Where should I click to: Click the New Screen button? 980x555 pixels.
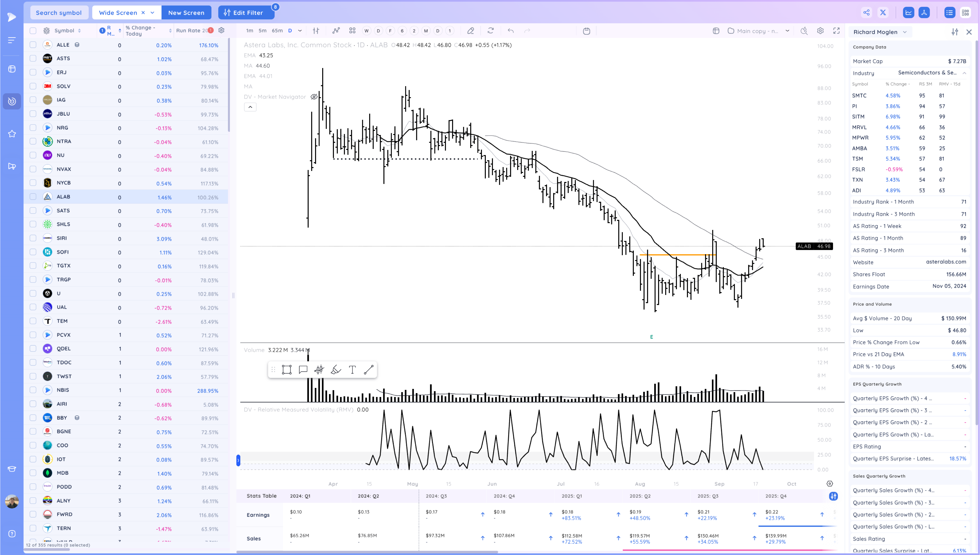(186, 12)
